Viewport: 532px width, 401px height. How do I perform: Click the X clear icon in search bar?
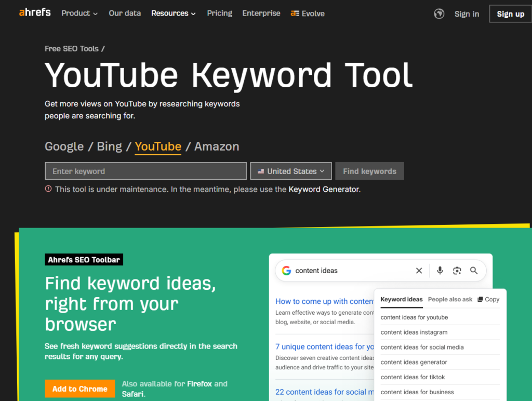(419, 271)
